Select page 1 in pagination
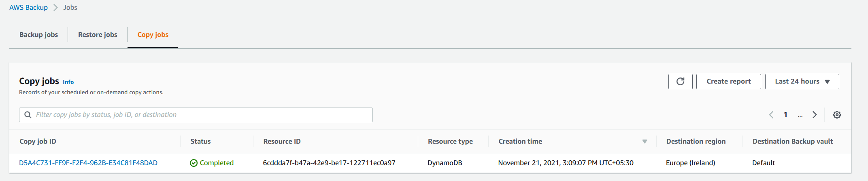Image resolution: width=868 pixels, height=181 pixels. click(785, 115)
